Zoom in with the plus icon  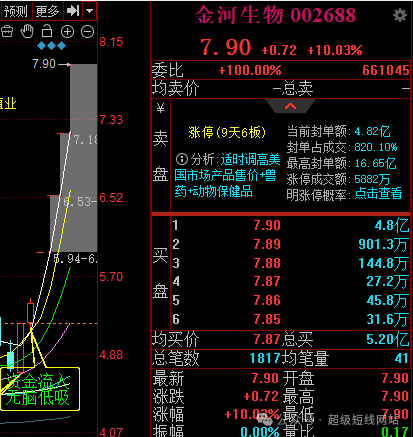tap(67, 32)
